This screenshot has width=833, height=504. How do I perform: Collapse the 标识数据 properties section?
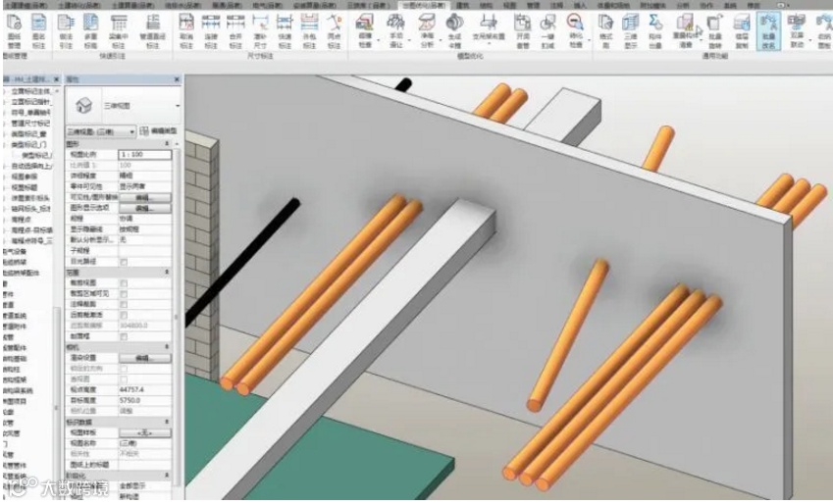point(167,422)
